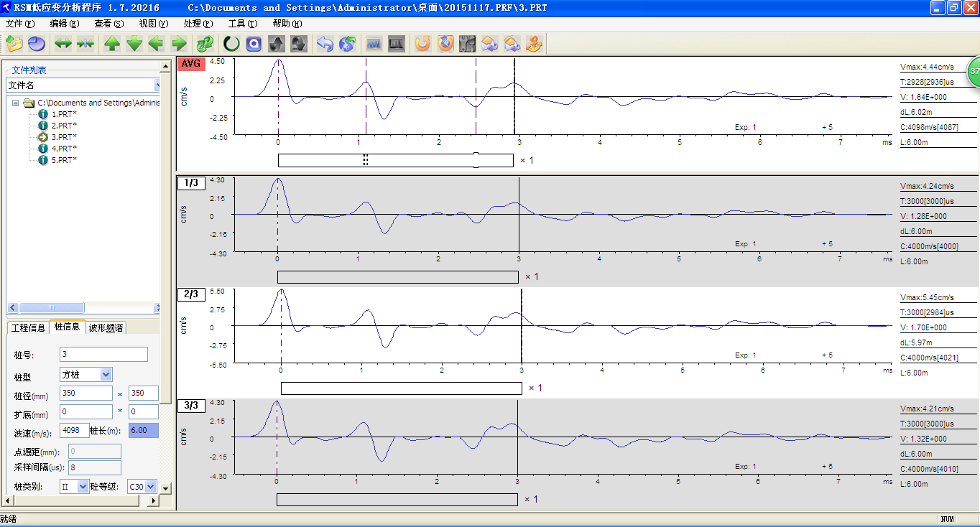The height and width of the screenshot is (527, 980).
Task: Click the orange rotate arrow with blue icon
Action: pos(445,44)
